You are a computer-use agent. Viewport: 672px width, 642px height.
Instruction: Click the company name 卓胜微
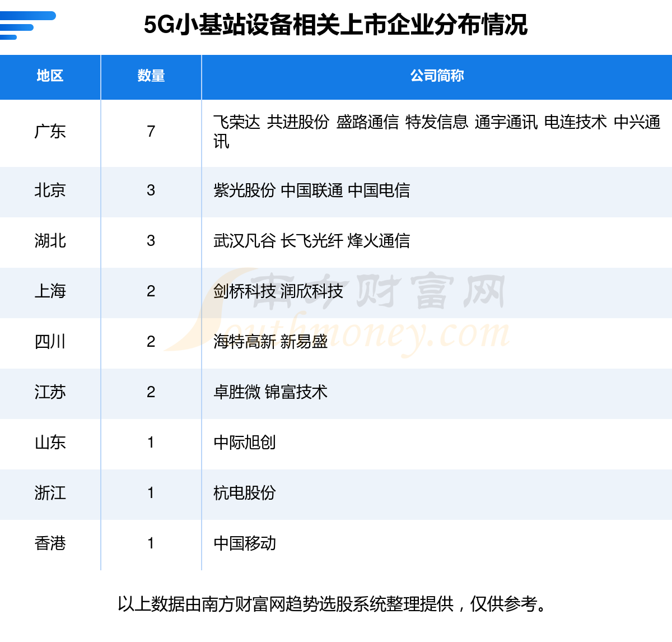(x=237, y=392)
